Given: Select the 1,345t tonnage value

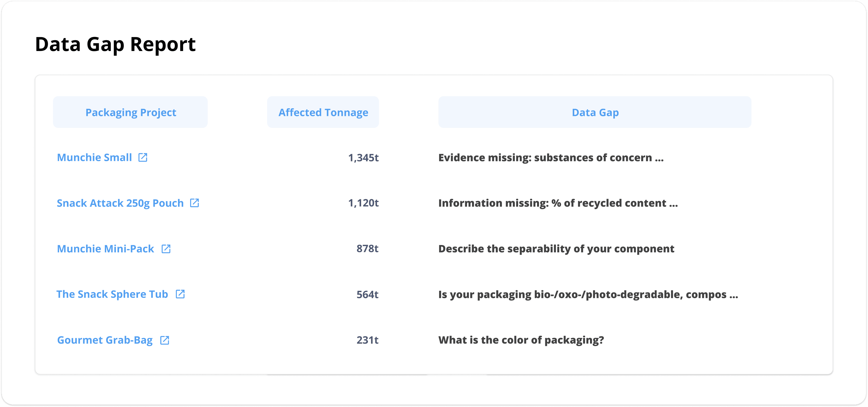Looking at the screenshot, I should pos(363,158).
